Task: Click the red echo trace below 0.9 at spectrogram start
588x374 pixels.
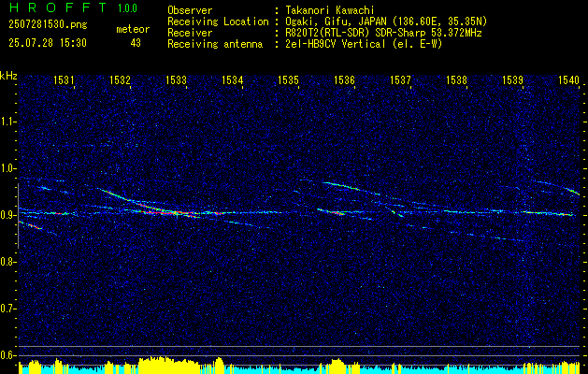Action: click(x=32, y=225)
